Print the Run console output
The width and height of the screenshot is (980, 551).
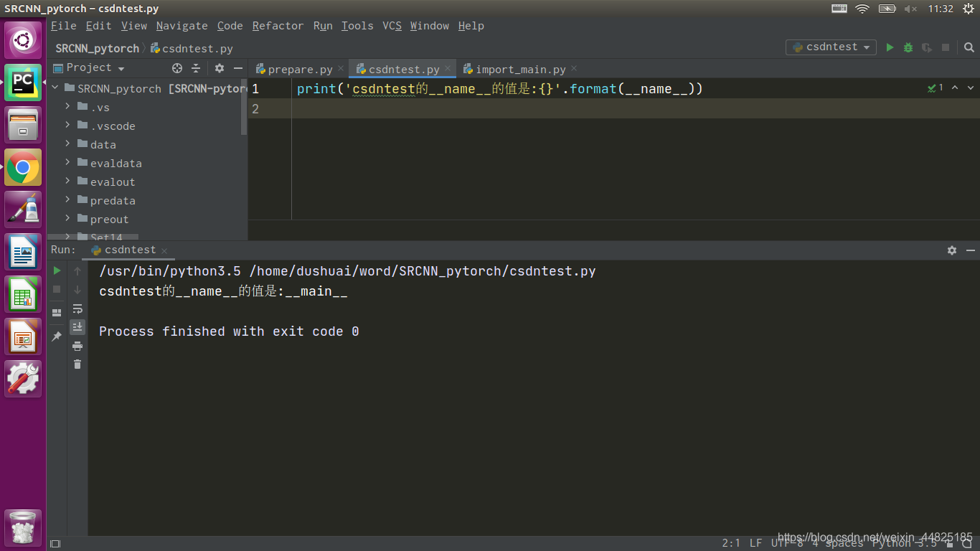point(77,346)
